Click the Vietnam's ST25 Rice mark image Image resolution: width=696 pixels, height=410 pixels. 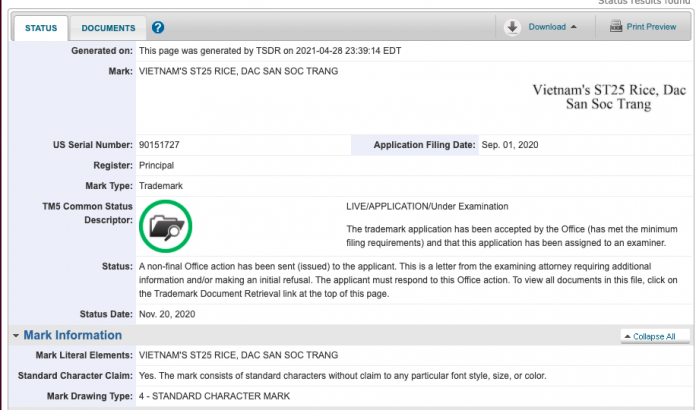click(x=609, y=97)
